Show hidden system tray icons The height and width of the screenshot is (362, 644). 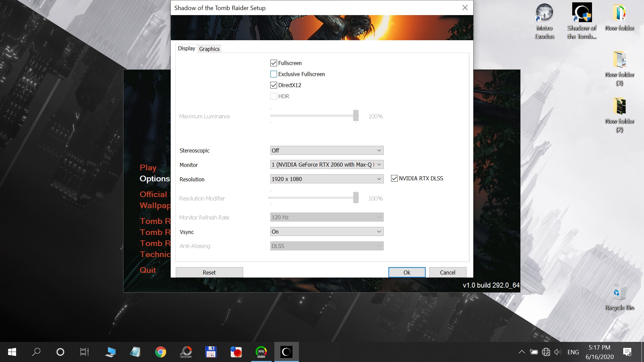[x=522, y=352]
